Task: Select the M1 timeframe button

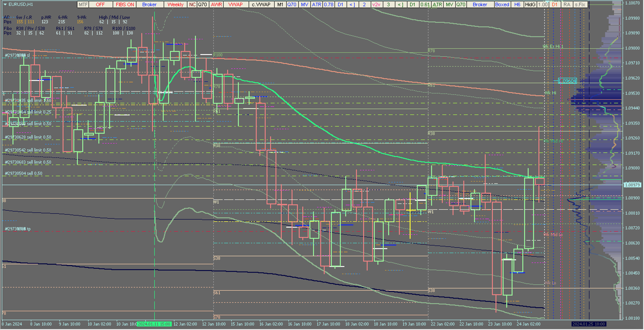Action: [x=280, y=4]
